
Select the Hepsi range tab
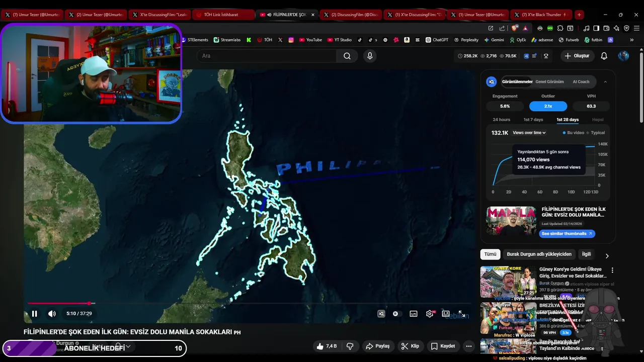pyautogui.click(x=598, y=120)
